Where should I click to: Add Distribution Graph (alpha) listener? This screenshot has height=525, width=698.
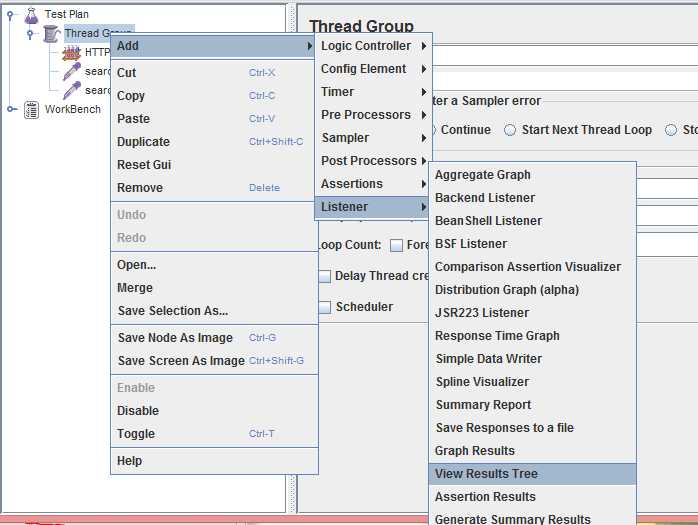pos(532,290)
